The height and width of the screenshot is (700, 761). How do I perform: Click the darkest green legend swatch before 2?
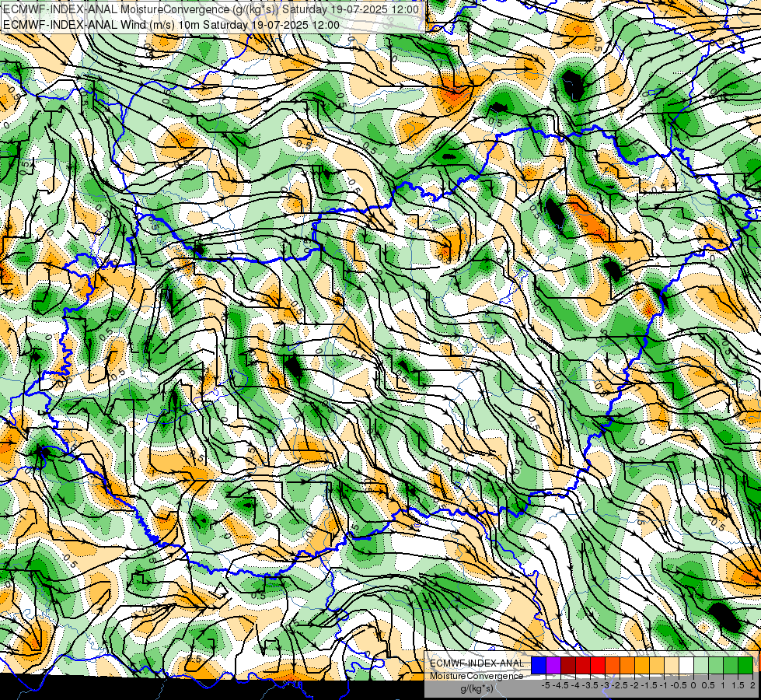click(745, 665)
